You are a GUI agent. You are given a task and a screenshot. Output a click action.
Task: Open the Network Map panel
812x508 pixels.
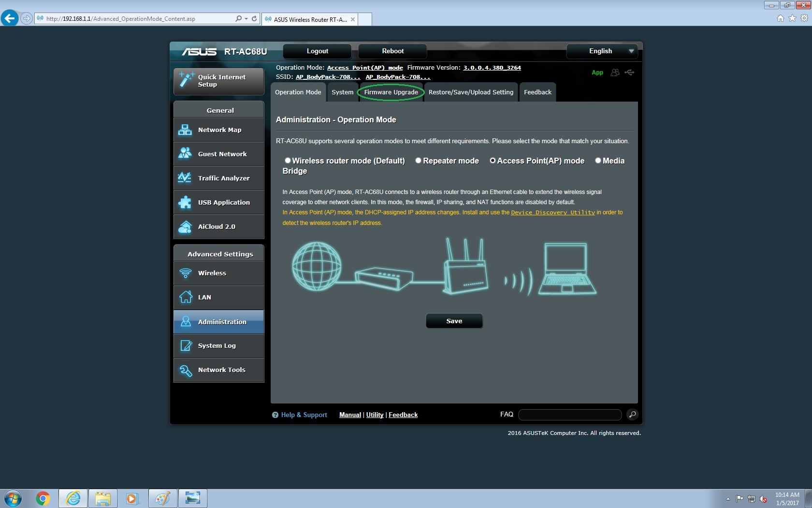click(x=218, y=130)
